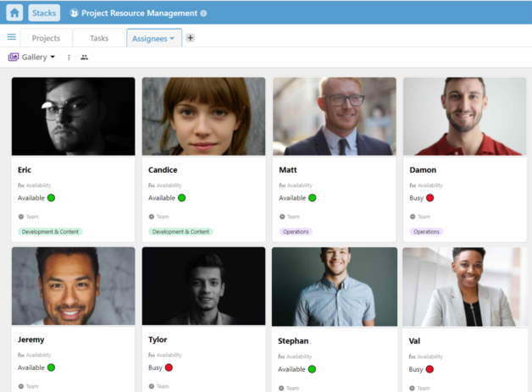Click Eric's green availability indicator
The height and width of the screenshot is (392, 532).
pos(51,198)
